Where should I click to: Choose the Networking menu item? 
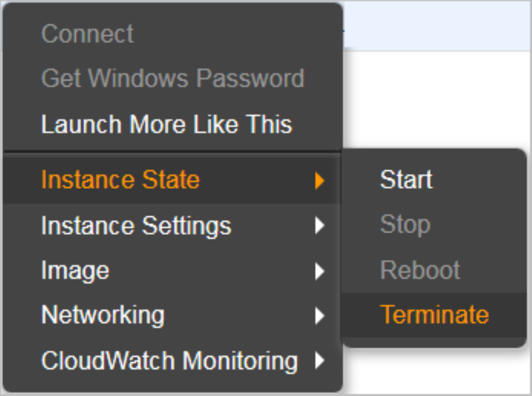point(103,315)
